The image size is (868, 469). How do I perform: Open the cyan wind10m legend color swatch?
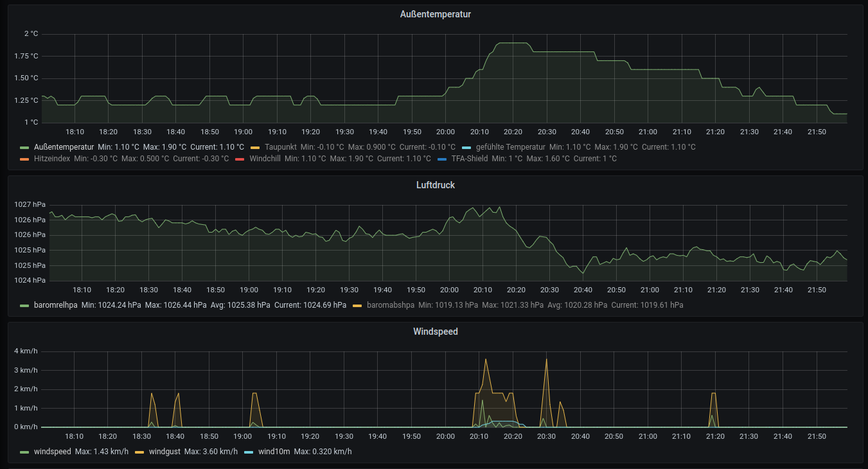(x=249, y=452)
